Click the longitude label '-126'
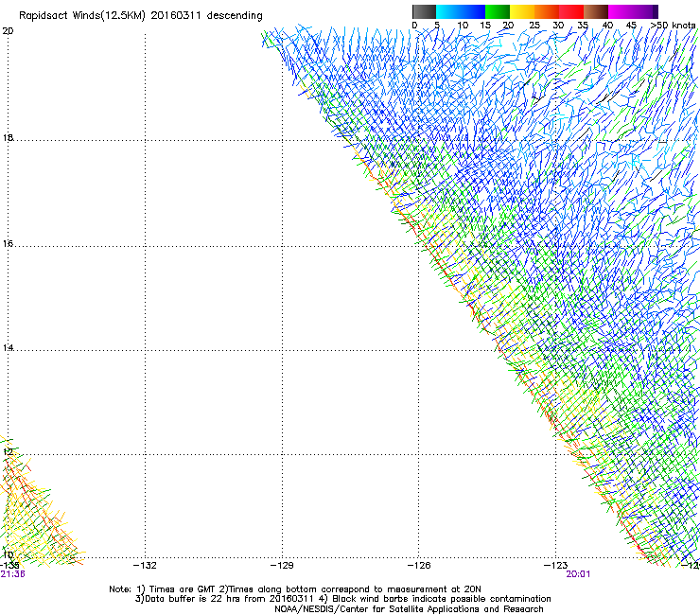This screenshot has height=615, width=700. coord(419,566)
